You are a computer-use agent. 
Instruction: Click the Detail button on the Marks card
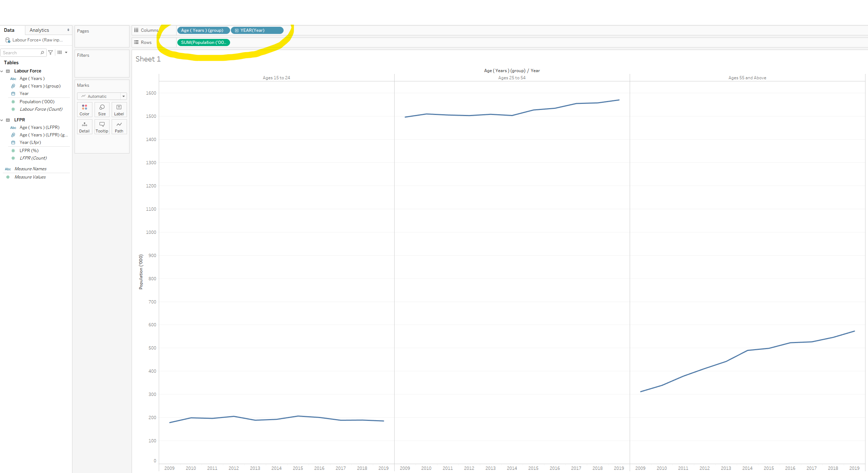84,126
